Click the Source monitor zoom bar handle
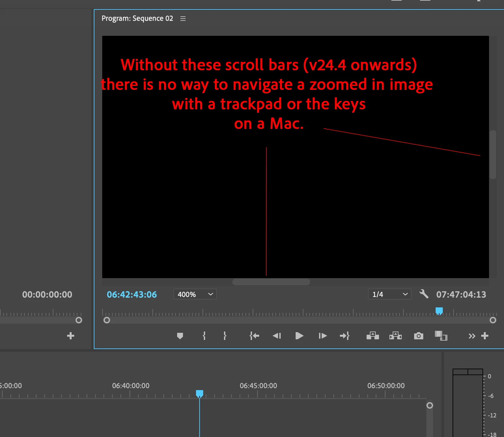Viewport: 504px width, 437px height. point(79,320)
